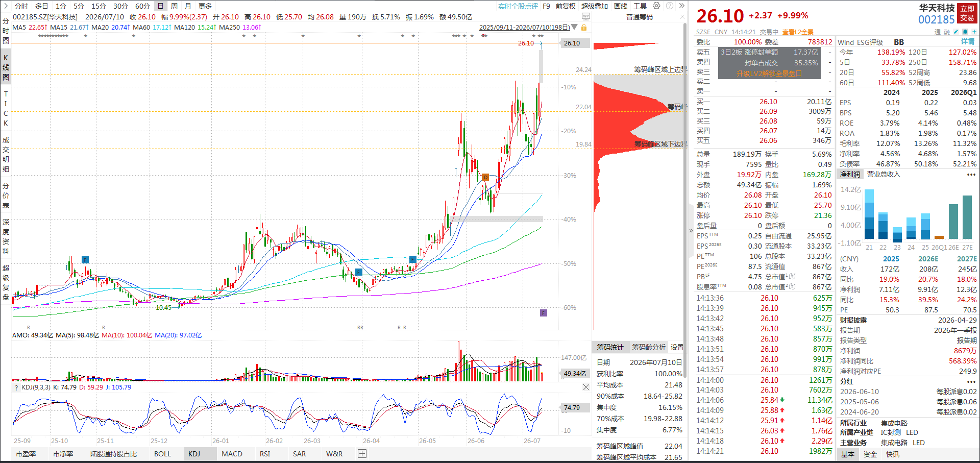This screenshot has height=463, width=980.
Task: Switch to the MACD indicator tab
Action: pyautogui.click(x=232, y=453)
